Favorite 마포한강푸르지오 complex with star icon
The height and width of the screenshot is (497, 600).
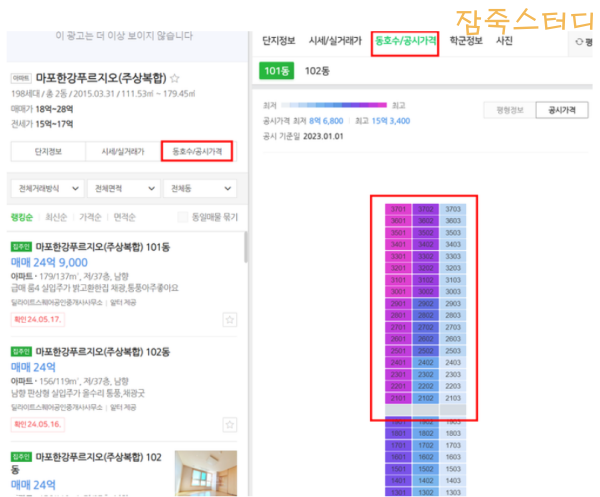click(x=174, y=78)
